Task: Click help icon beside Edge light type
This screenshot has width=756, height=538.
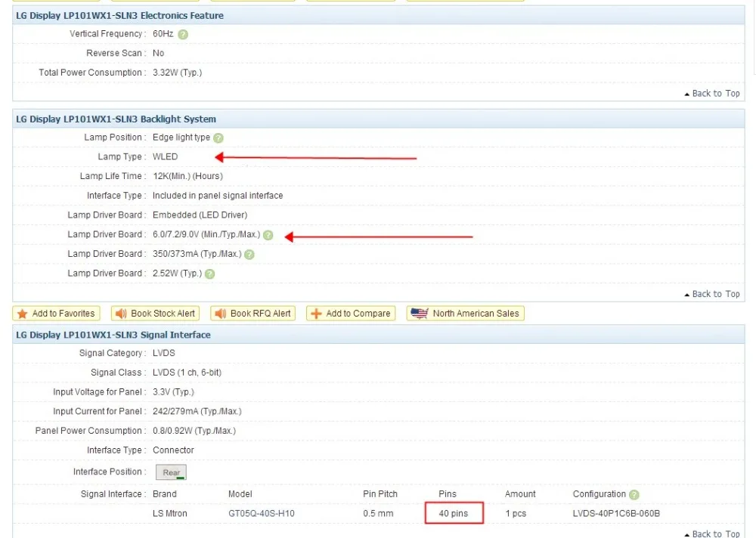Action: tap(218, 138)
